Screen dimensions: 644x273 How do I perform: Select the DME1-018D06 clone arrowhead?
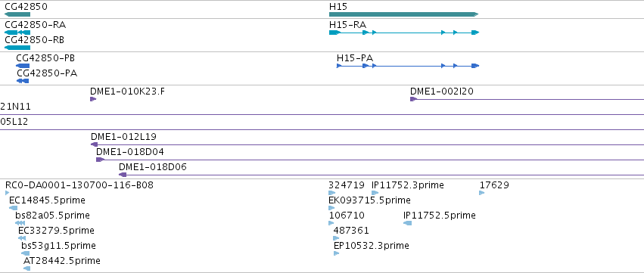tap(123, 175)
